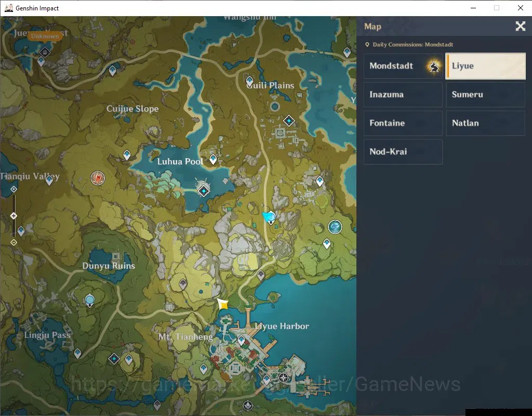Zoom out using the minus map button
This screenshot has height=416, width=532.
pos(14,242)
